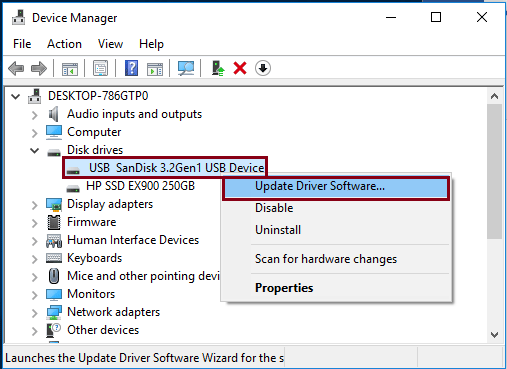
Task: Open the Properties toolbar icon
Action: pos(100,68)
